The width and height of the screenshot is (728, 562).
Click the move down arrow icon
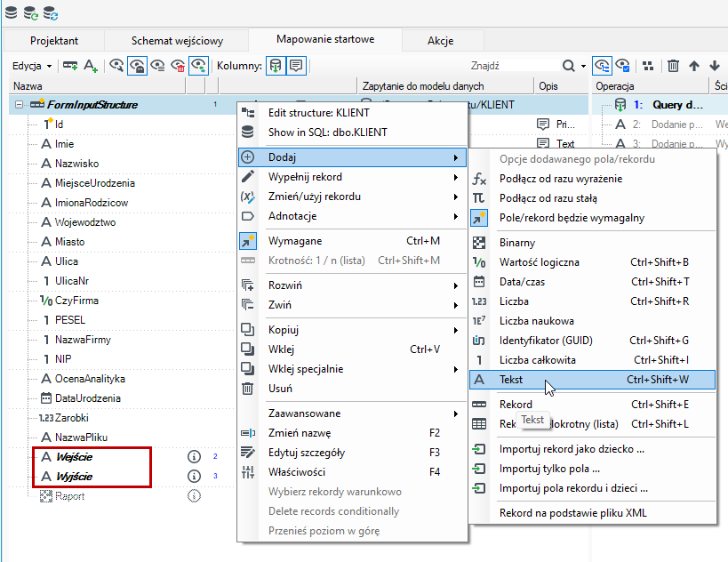point(715,66)
